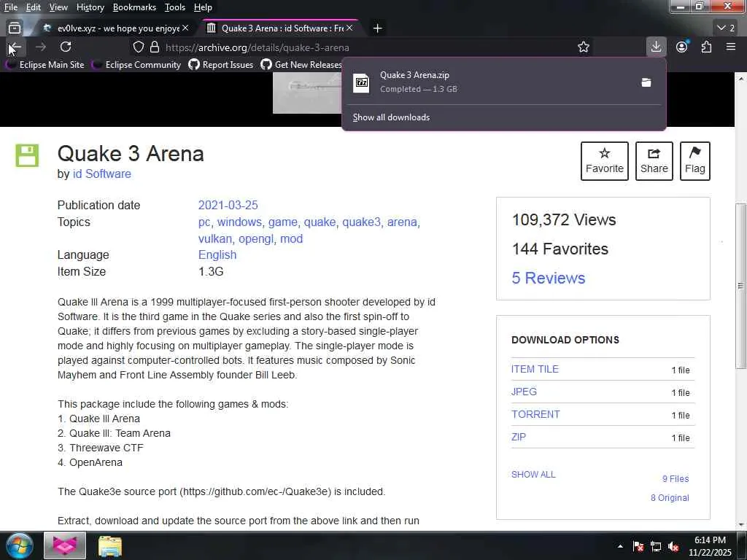Click the English language link
Screen dimensions: 747x560
click(217, 254)
